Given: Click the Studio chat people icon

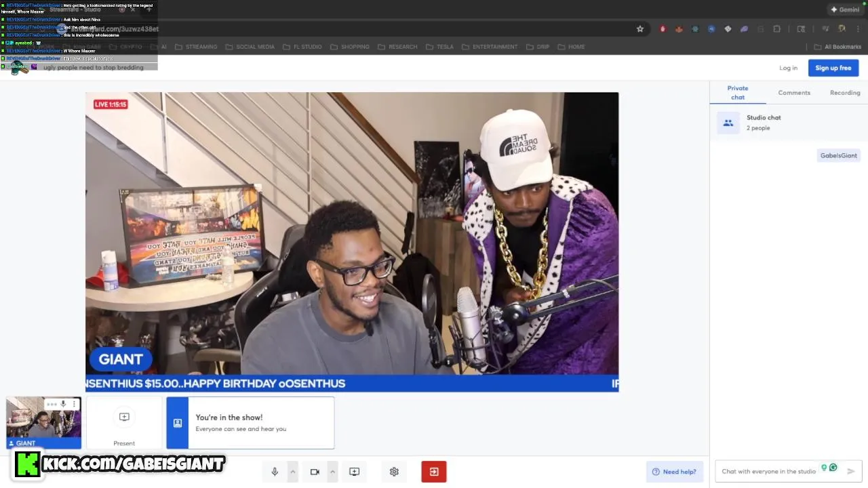Looking at the screenshot, I should (728, 123).
